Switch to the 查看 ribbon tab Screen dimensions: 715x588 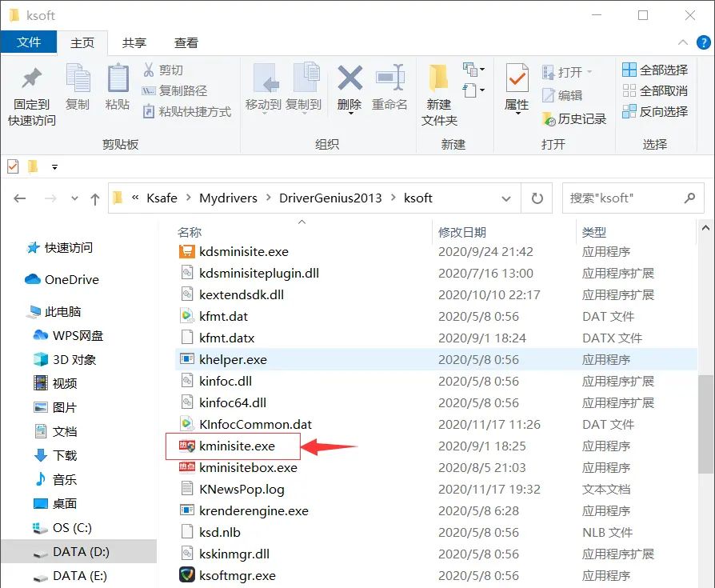186,42
